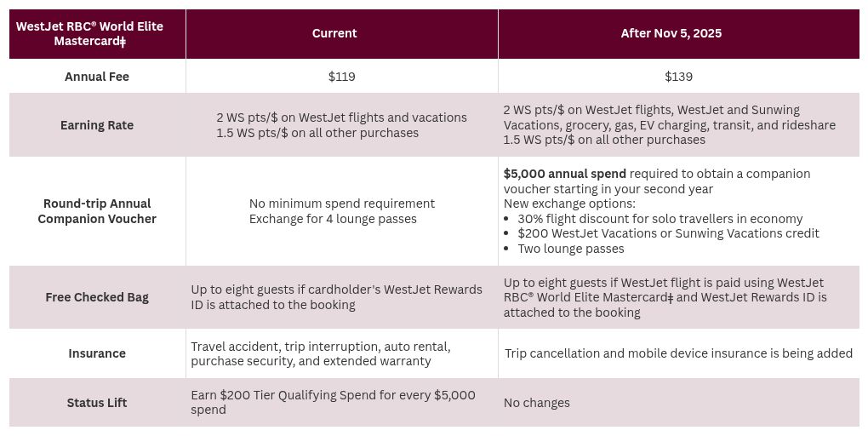Select the "Earning Rate" row label

click(x=97, y=125)
